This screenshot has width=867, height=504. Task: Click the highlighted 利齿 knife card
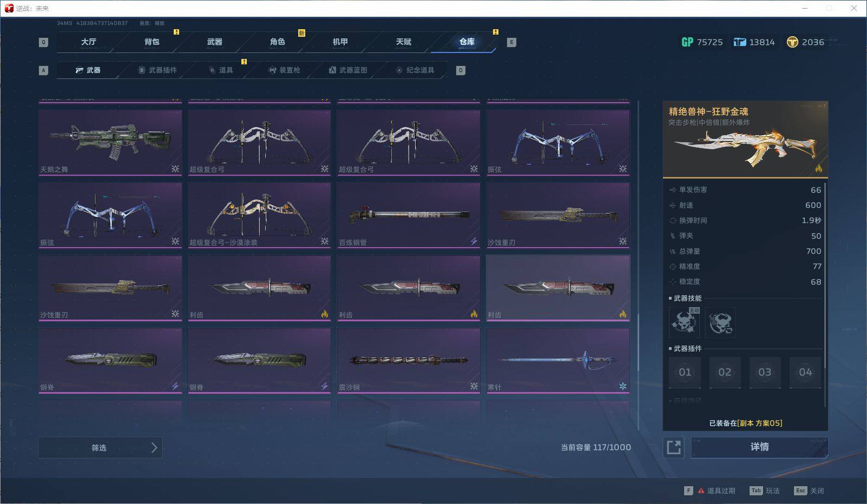(558, 288)
